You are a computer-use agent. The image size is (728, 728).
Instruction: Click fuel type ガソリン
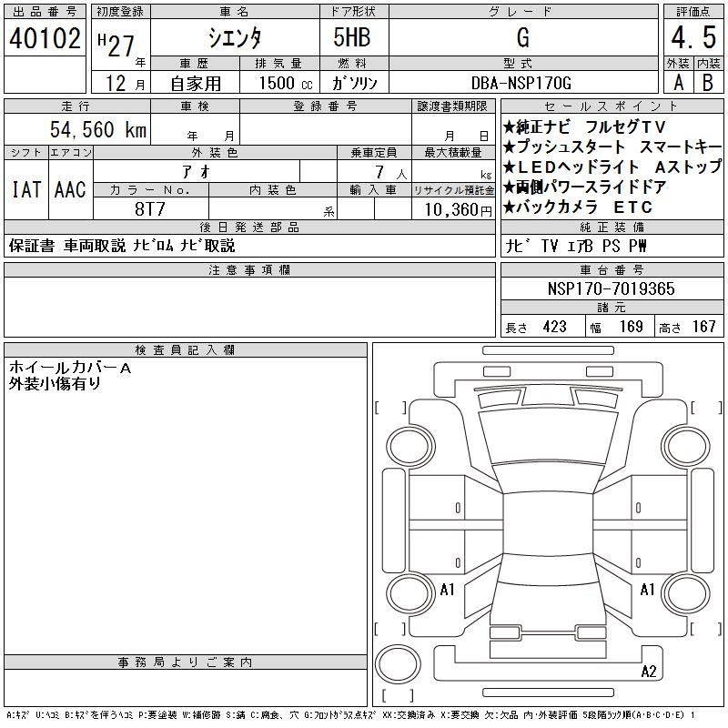tap(354, 83)
